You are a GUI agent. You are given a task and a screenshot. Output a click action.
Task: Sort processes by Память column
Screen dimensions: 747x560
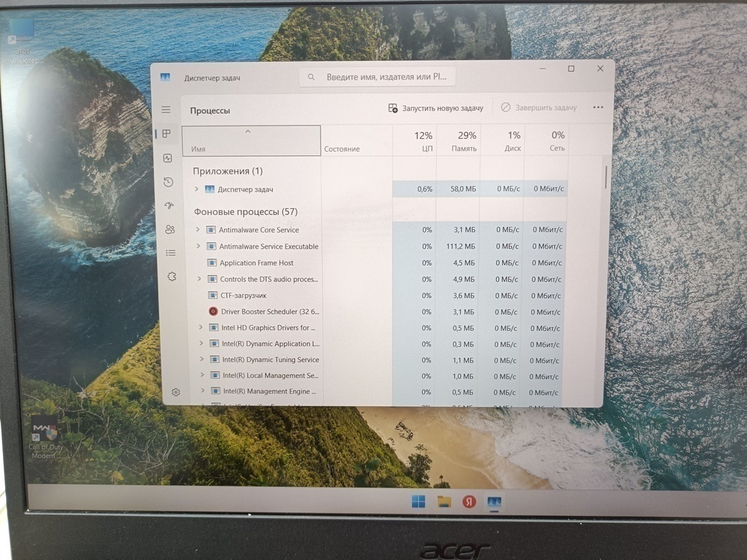point(463,140)
